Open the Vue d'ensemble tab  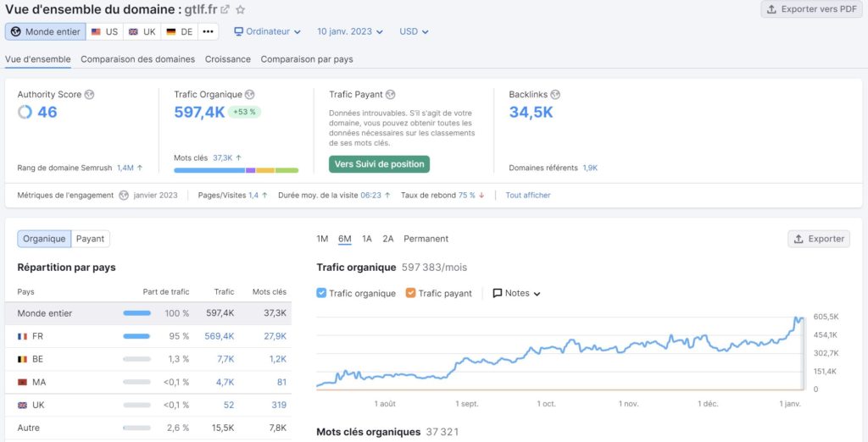point(38,59)
